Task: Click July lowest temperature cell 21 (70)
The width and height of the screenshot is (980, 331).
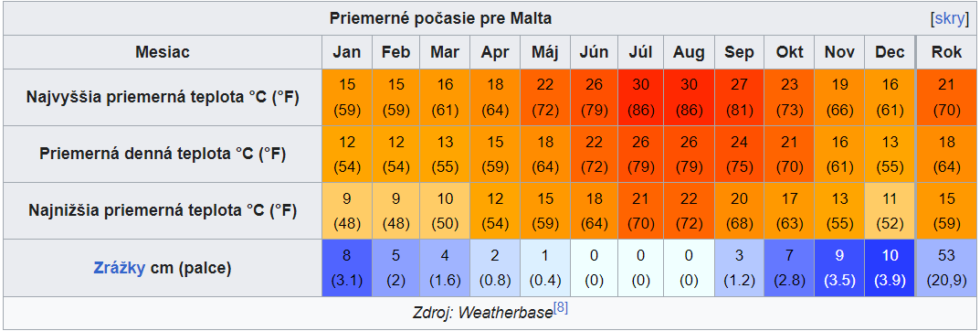Action: (x=640, y=211)
